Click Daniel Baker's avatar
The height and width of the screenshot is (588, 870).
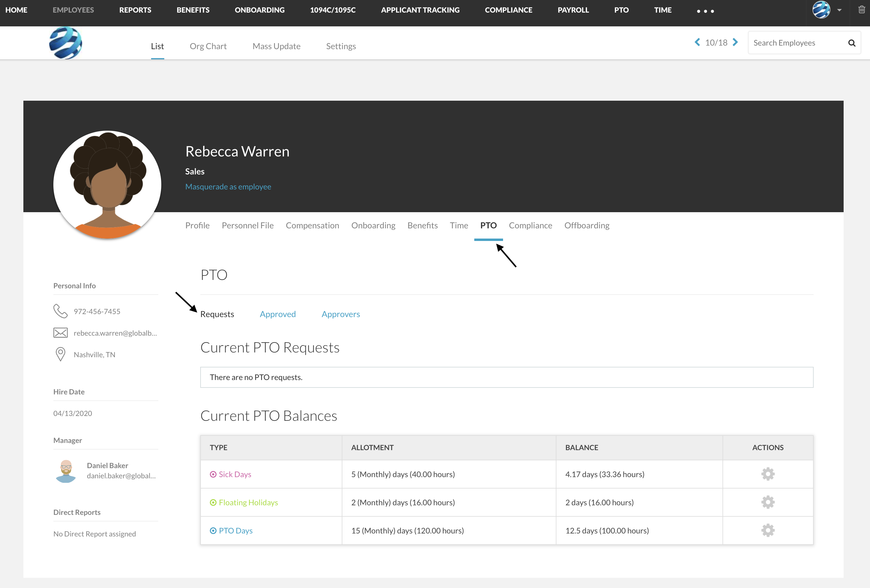(x=66, y=471)
